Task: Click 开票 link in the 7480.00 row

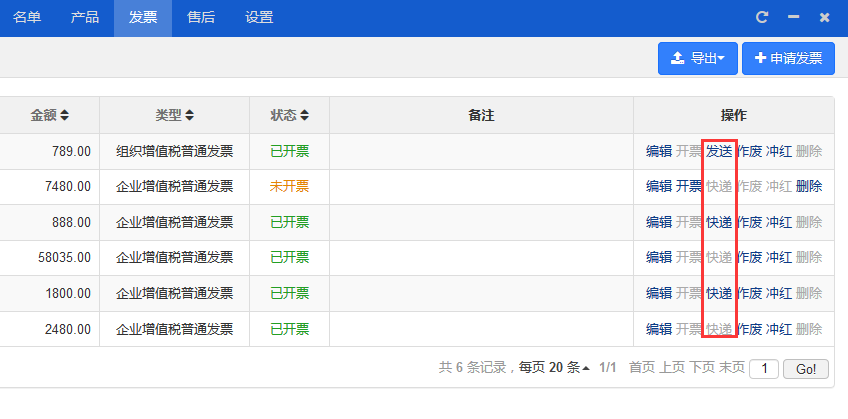Action: point(689,187)
